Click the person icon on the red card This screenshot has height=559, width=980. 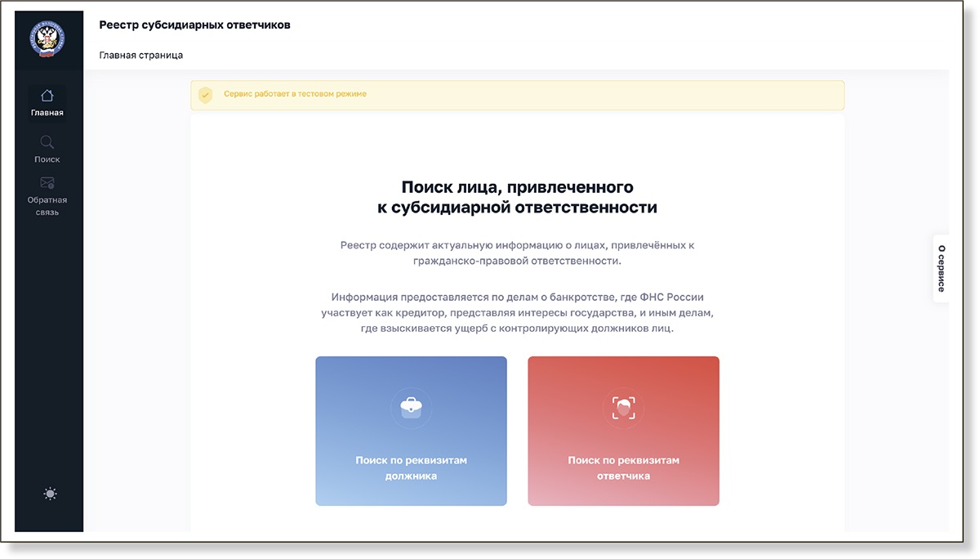[623, 407]
